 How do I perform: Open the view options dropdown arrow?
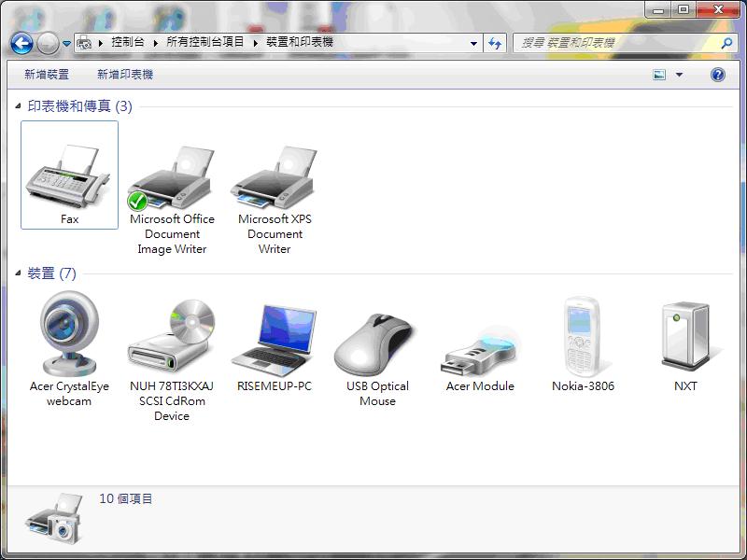tap(680, 75)
